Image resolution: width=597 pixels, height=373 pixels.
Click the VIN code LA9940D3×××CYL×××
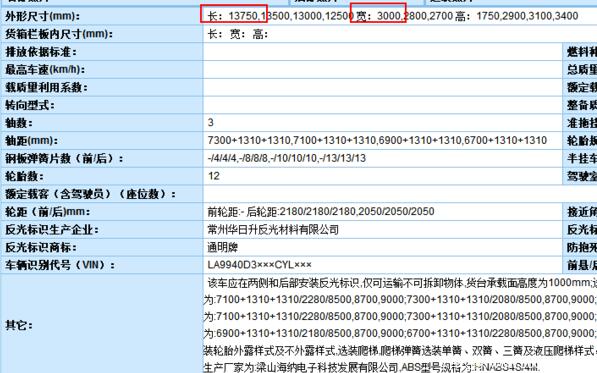[x=260, y=265]
